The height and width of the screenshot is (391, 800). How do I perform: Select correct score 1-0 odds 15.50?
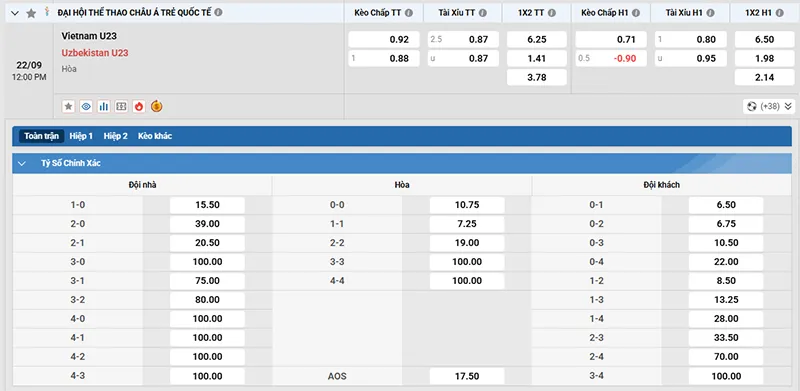(207, 205)
